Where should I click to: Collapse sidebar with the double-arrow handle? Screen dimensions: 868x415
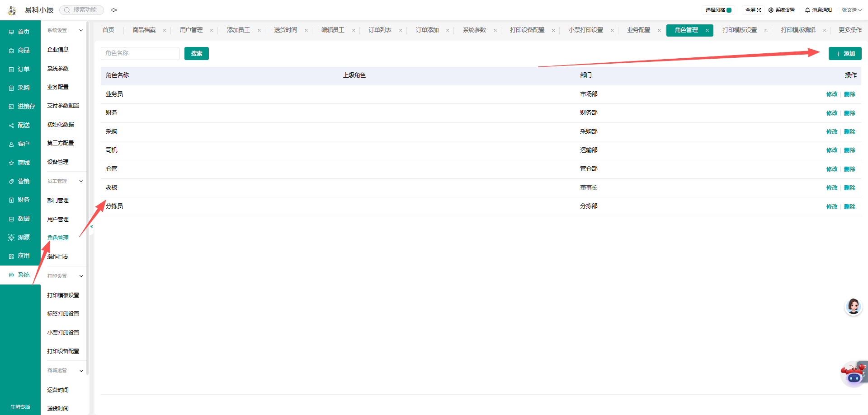pyautogui.click(x=91, y=226)
